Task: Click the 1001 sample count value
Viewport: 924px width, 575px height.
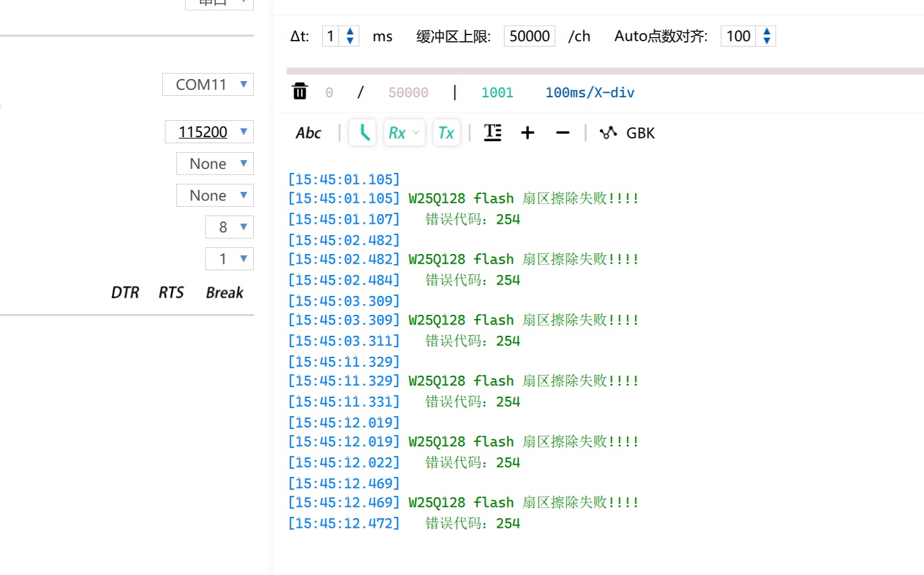Action: point(497,93)
